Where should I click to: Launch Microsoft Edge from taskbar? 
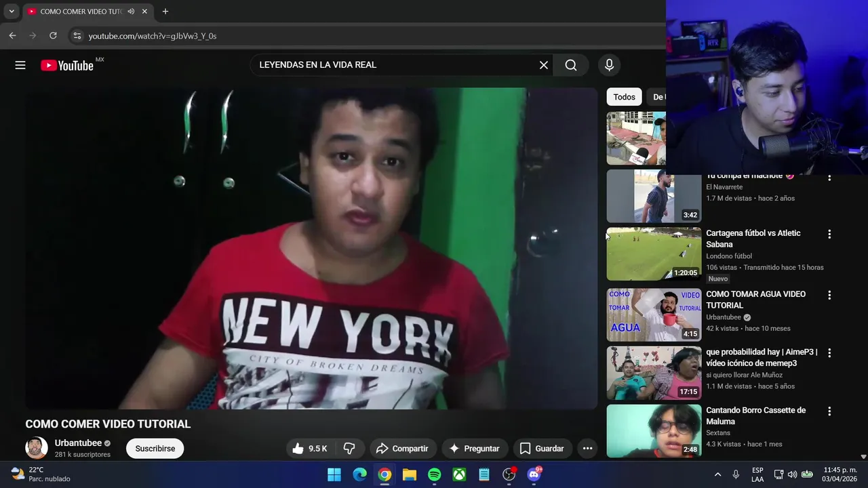click(359, 474)
